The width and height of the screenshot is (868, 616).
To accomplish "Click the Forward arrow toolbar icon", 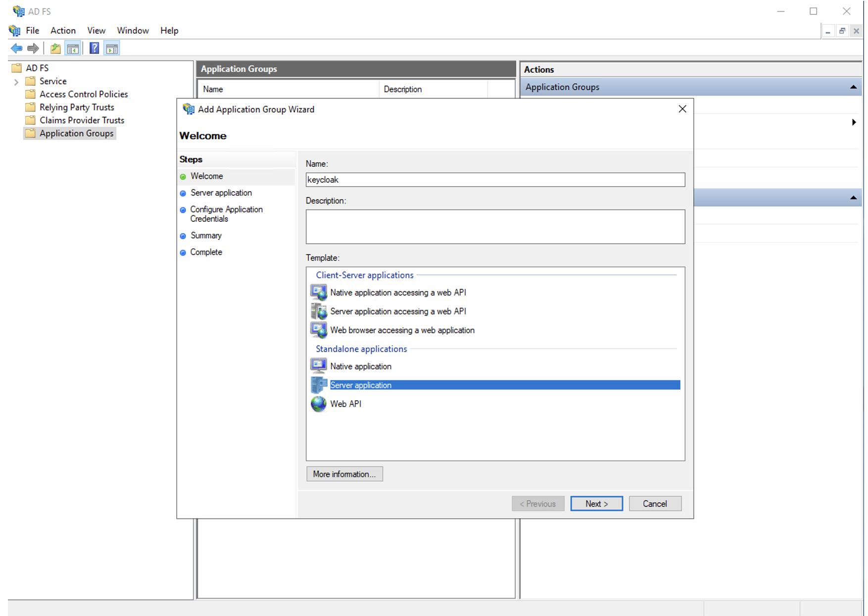I will pyautogui.click(x=33, y=49).
